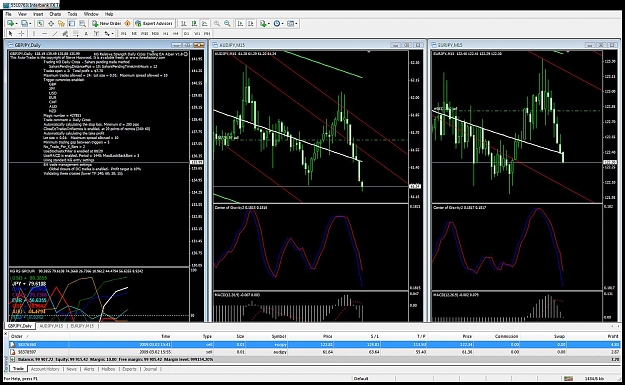Open the Account History terminal tab

click(45, 369)
